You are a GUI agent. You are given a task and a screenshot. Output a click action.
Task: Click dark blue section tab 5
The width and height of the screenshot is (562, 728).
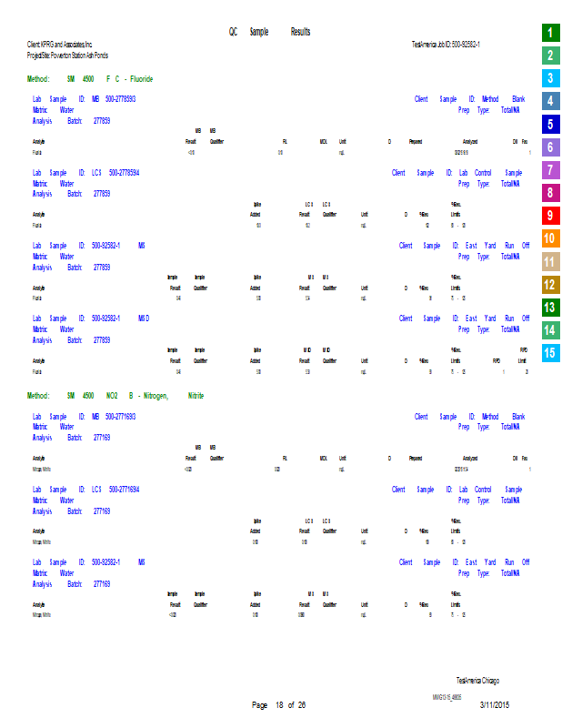pyautogui.click(x=550, y=125)
